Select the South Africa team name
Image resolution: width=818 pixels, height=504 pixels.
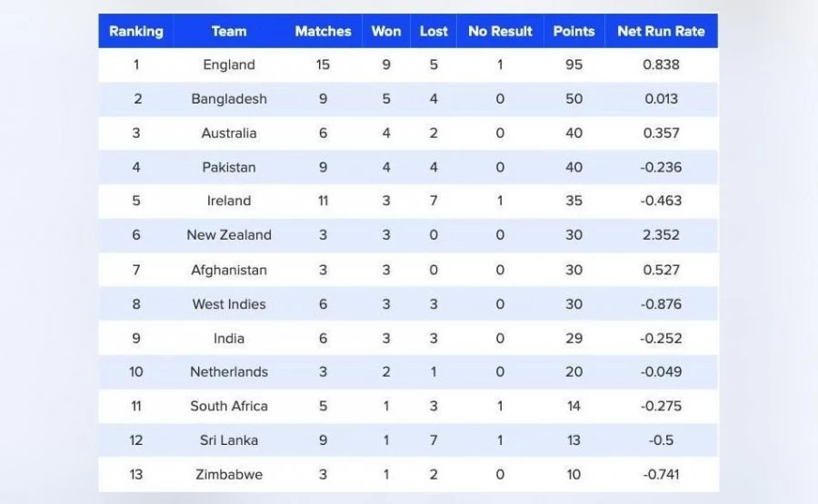[229, 406]
